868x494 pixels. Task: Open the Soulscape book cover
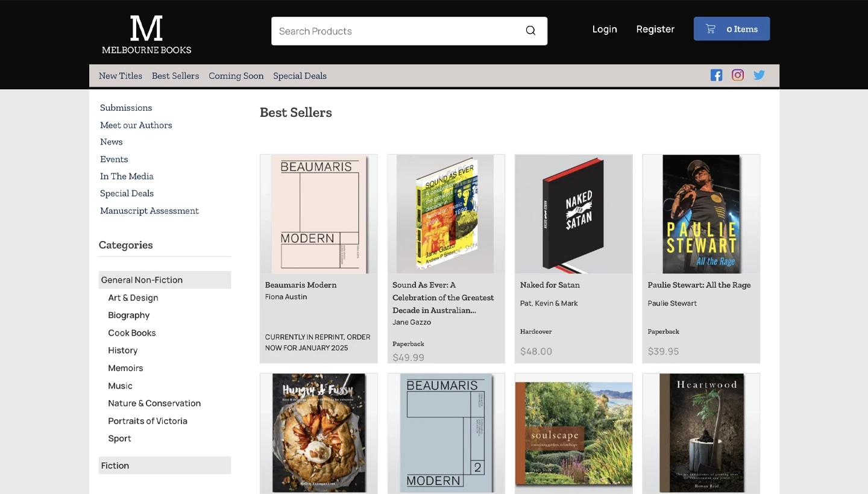573,433
